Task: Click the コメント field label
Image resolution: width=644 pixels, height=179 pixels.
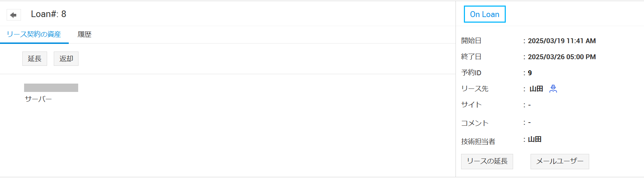Action: [x=475, y=123]
